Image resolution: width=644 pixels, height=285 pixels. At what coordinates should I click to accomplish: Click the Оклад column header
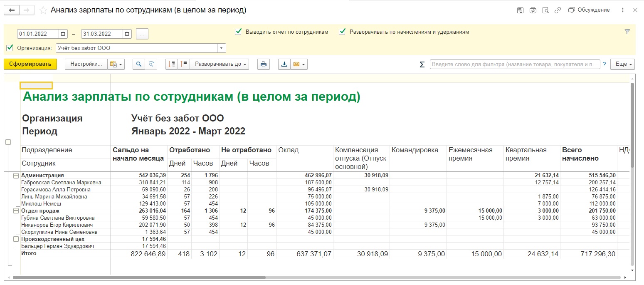(289, 150)
